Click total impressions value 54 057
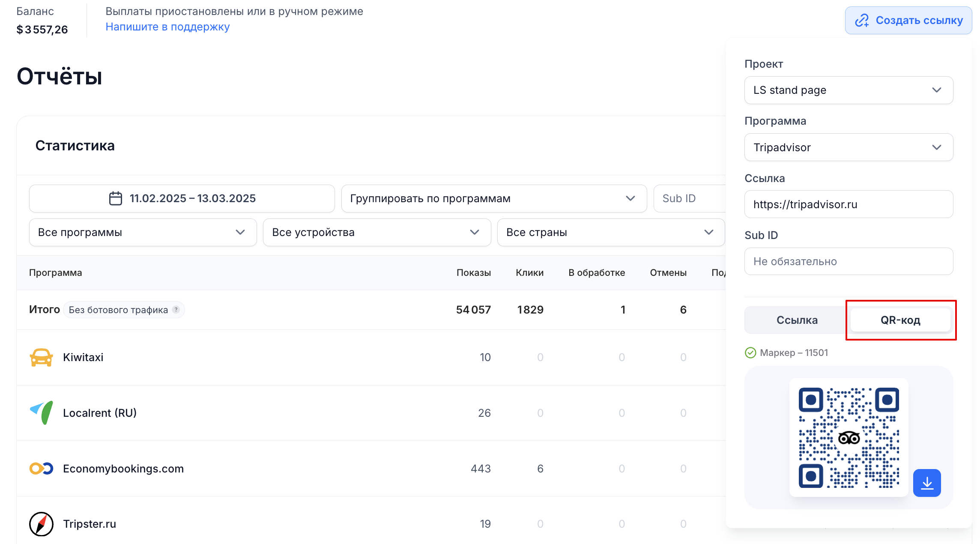This screenshot has height=544, width=980. pyautogui.click(x=473, y=310)
